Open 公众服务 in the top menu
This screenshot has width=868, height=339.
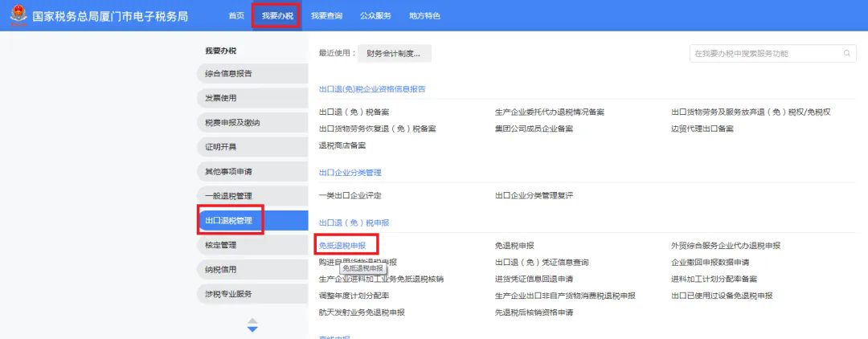click(375, 15)
